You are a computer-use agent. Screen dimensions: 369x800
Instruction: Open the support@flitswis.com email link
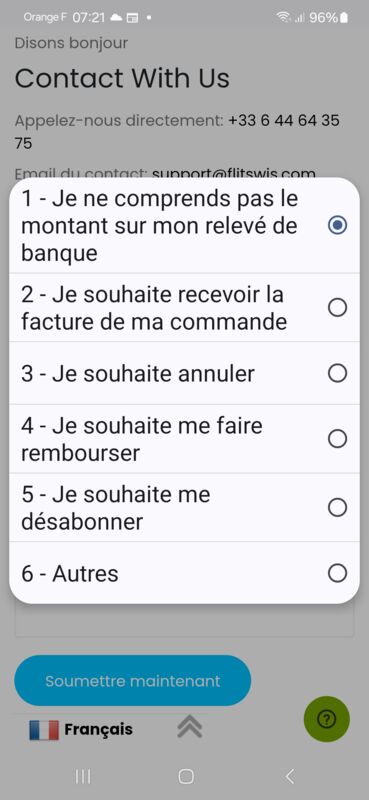(234, 173)
